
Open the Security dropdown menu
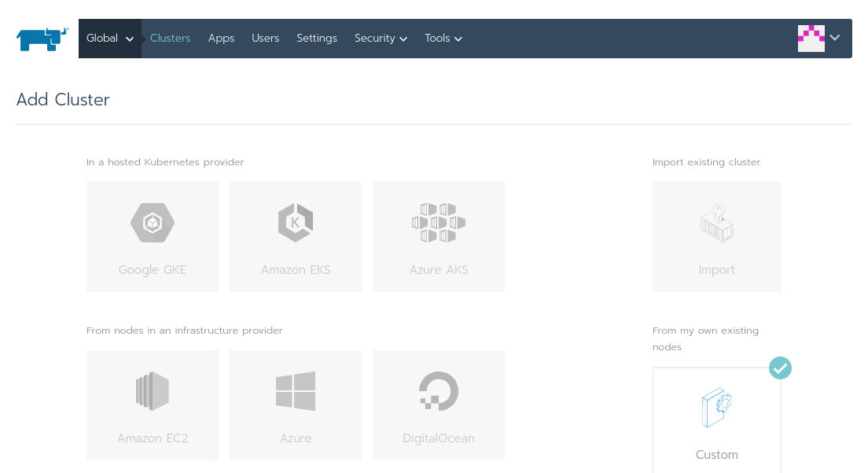click(381, 39)
